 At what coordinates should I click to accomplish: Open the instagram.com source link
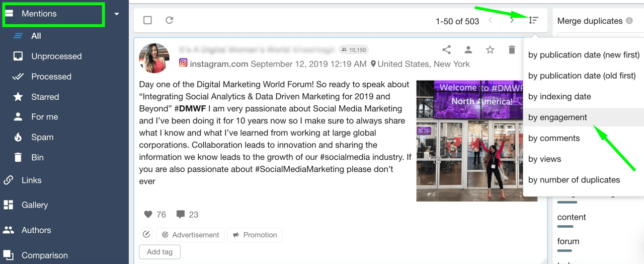pyautogui.click(x=219, y=64)
